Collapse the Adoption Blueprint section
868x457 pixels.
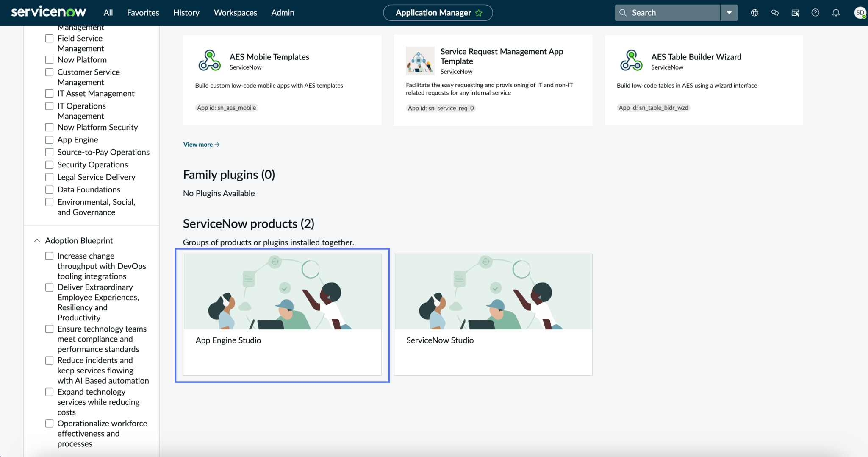(x=37, y=240)
